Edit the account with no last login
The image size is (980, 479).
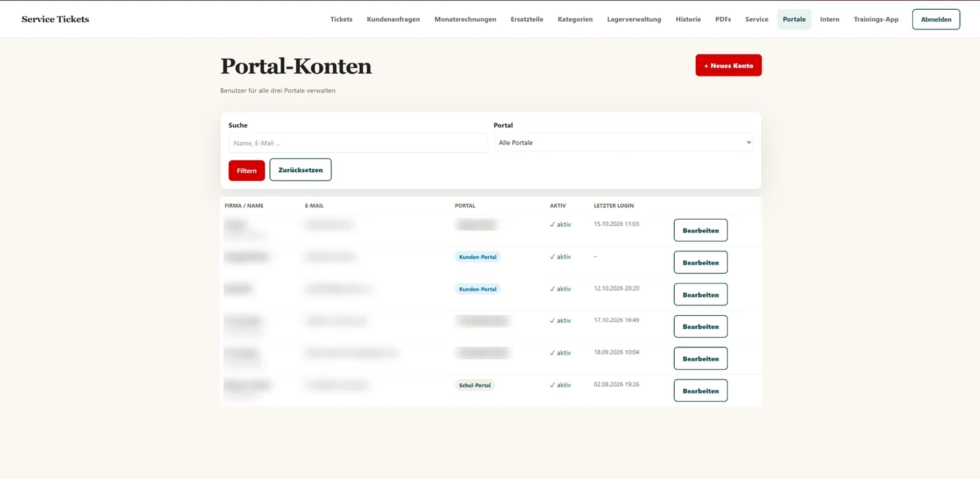[x=701, y=263]
